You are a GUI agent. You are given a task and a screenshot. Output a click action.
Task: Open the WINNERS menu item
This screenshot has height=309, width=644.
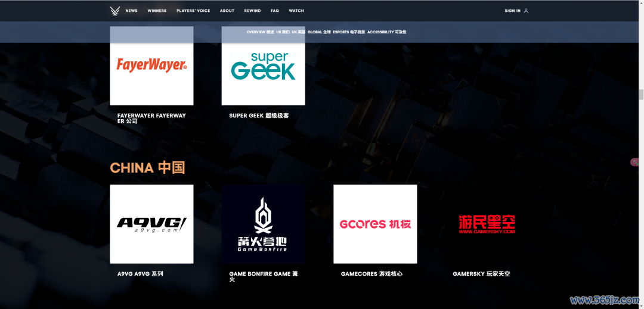(x=157, y=11)
